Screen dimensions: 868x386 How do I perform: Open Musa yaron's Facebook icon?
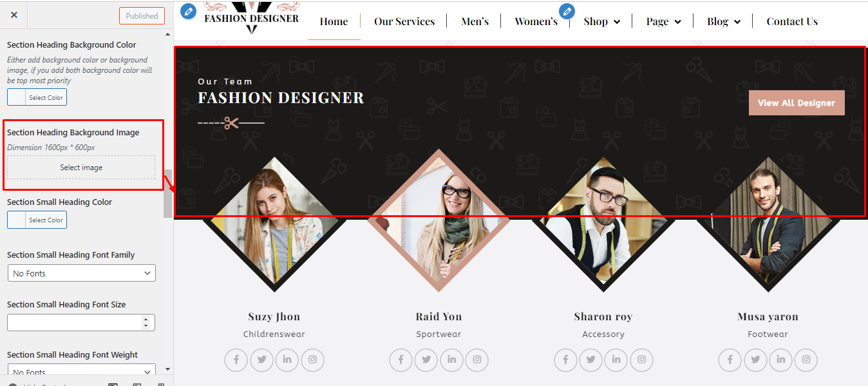tap(730, 360)
